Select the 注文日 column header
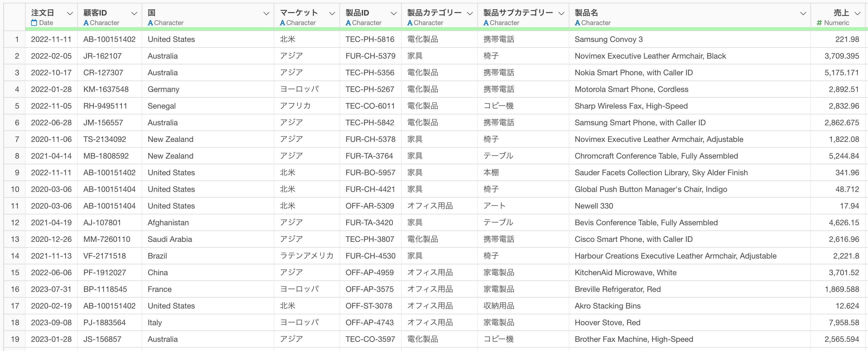The image size is (868, 351). pos(51,16)
